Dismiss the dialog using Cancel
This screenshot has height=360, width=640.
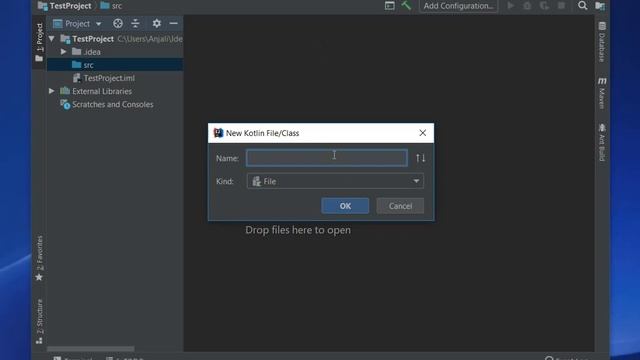(400, 206)
